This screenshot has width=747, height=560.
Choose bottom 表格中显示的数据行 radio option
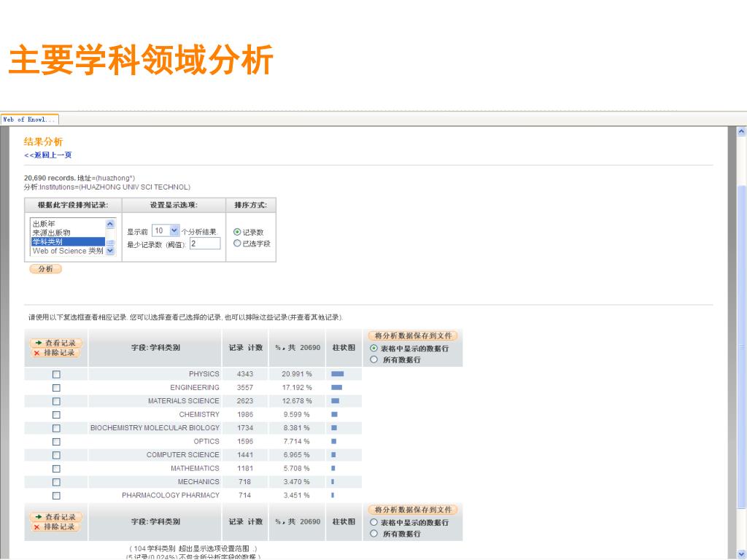pos(373,522)
